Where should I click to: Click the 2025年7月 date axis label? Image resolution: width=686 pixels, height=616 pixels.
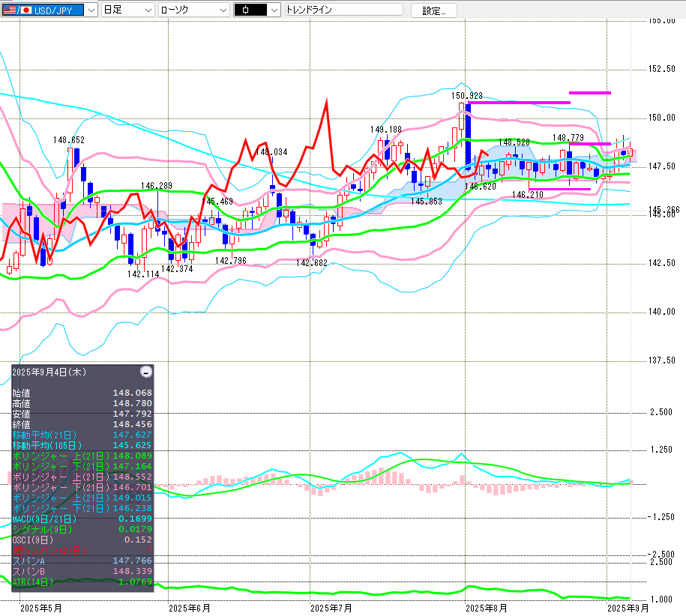[331, 608]
